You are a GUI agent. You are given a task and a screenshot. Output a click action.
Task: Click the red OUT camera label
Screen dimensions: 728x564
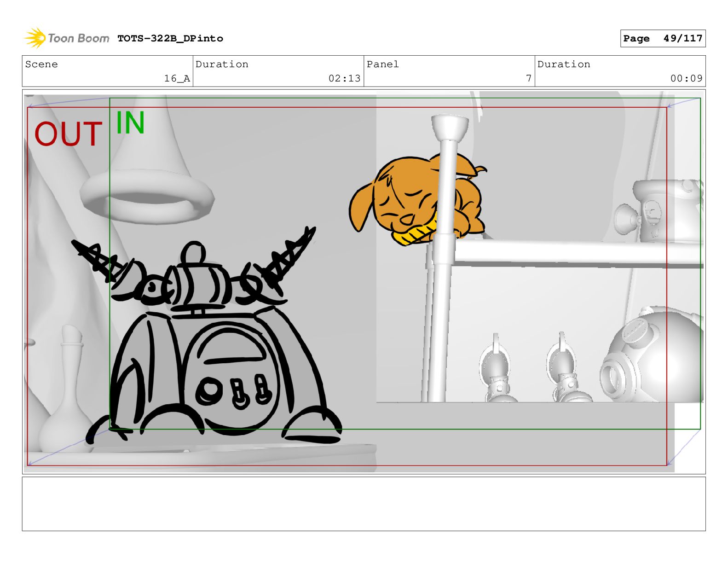68,134
